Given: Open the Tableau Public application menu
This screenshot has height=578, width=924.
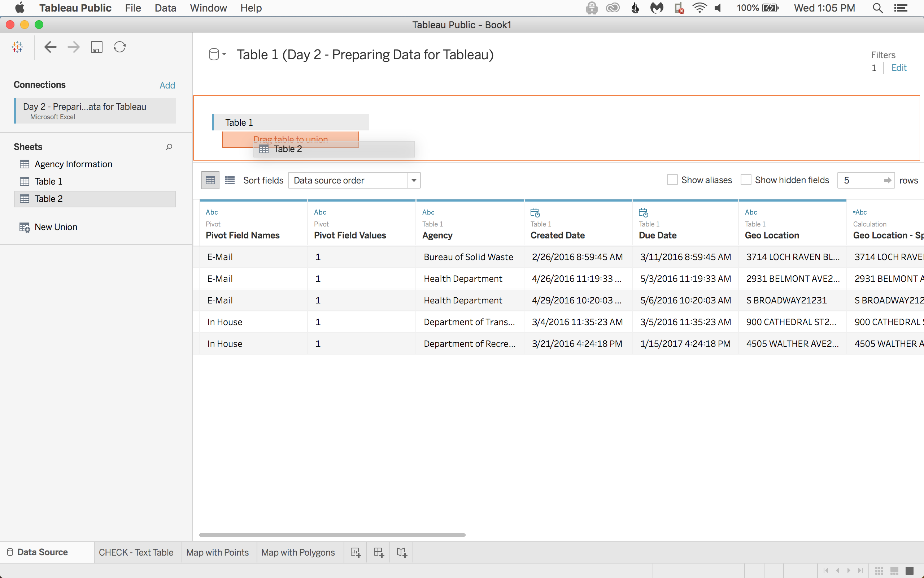Looking at the screenshot, I should (x=75, y=8).
